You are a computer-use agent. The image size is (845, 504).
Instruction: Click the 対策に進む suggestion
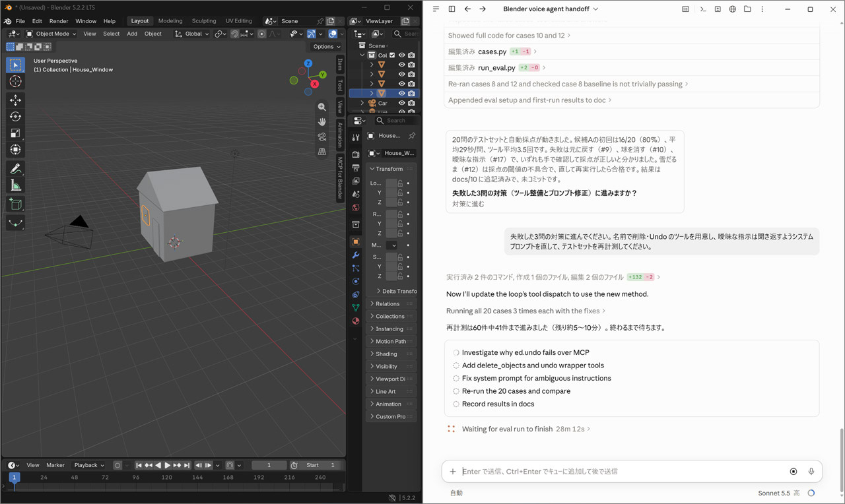pos(468,205)
